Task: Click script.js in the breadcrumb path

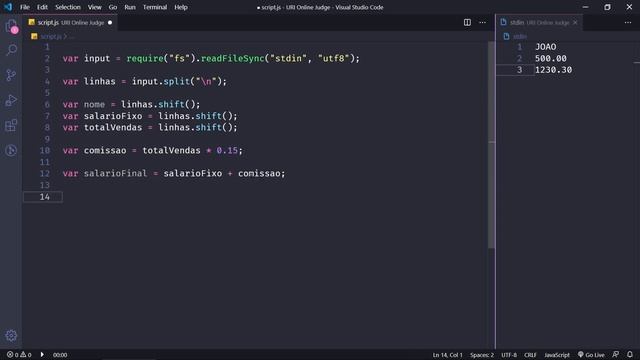Action: [x=51, y=36]
